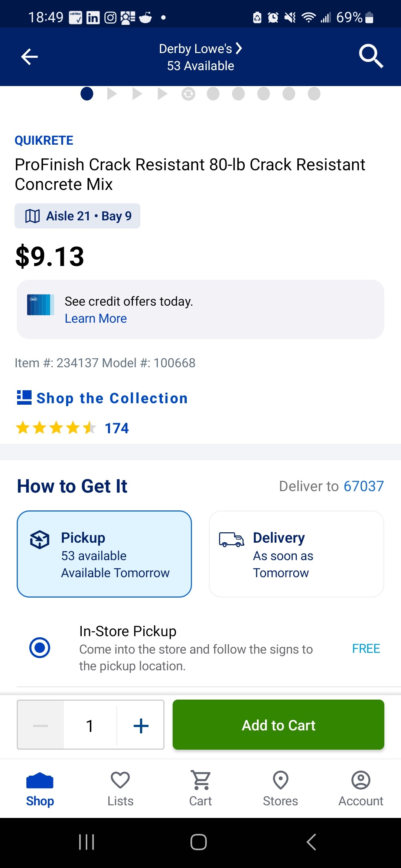The height and width of the screenshot is (868, 401).
Task: Follow the Learn More credit link
Action: pos(96,319)
